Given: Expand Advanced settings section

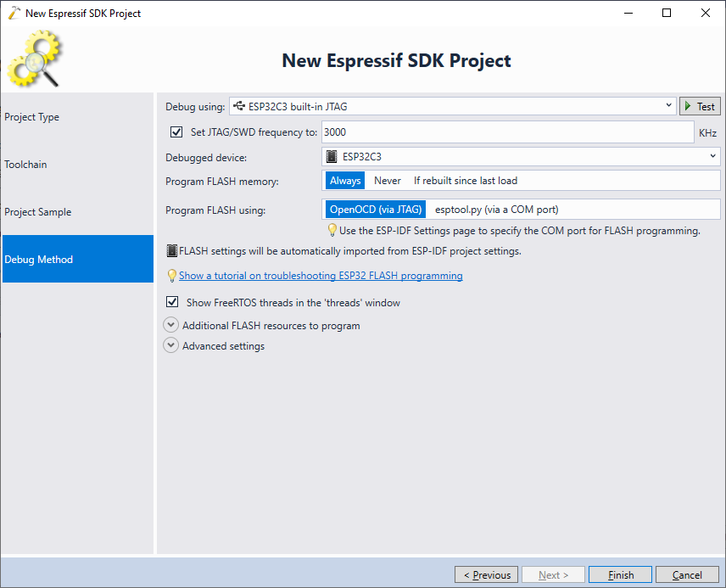Looking at the screenshot, I should pos(170,345).
